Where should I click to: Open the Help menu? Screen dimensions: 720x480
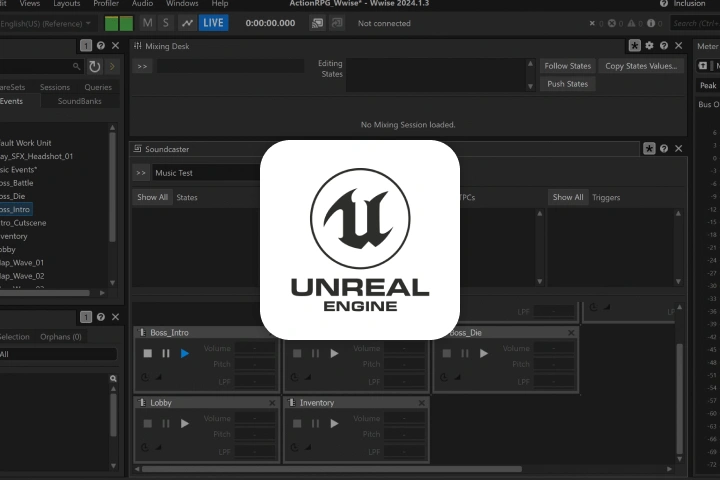coord(220,4)
